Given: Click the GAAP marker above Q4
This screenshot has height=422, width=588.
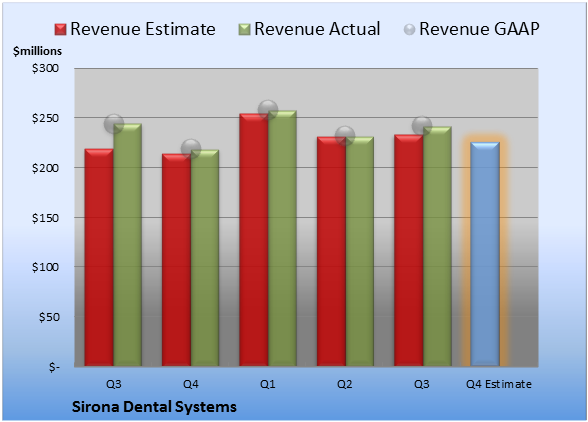Looking at the screenshot, I should click(190, 149).
